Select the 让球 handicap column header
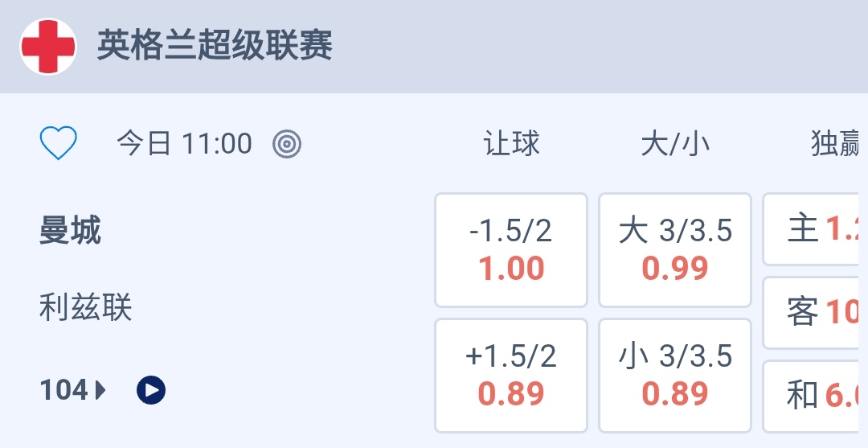Screen dimensions: 868x448 [511, 144]
